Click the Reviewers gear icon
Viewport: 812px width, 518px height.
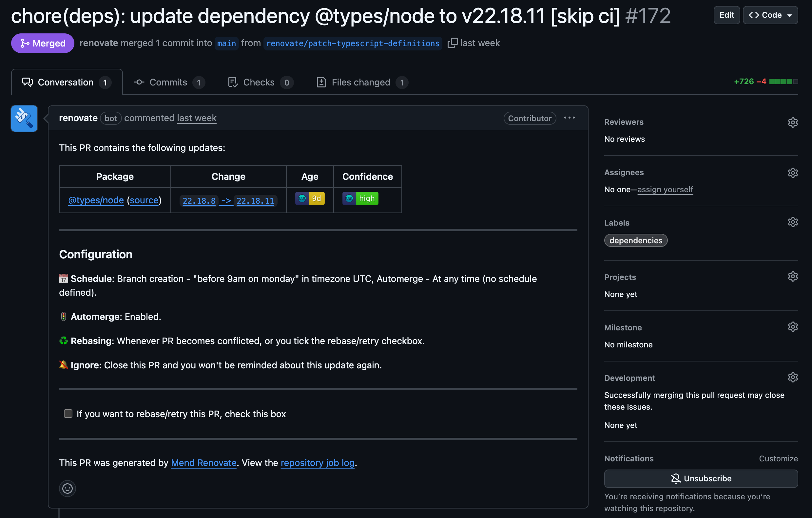point(792,122)
